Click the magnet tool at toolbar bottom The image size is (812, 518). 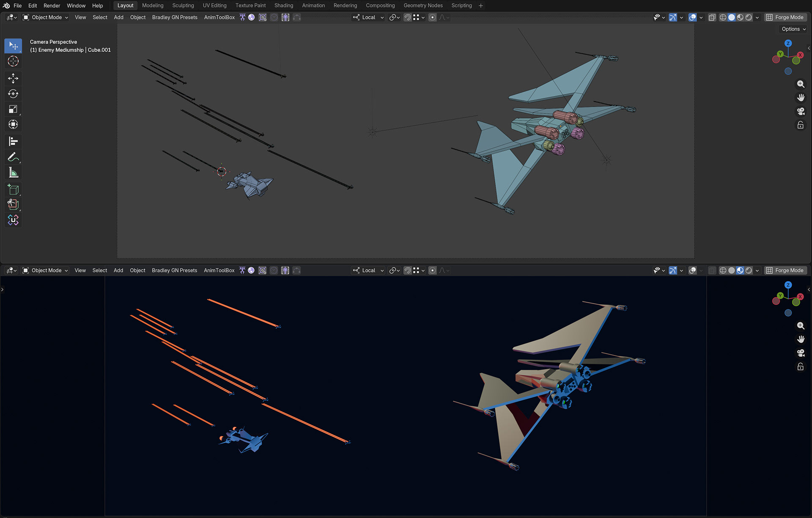click(13, 220)
